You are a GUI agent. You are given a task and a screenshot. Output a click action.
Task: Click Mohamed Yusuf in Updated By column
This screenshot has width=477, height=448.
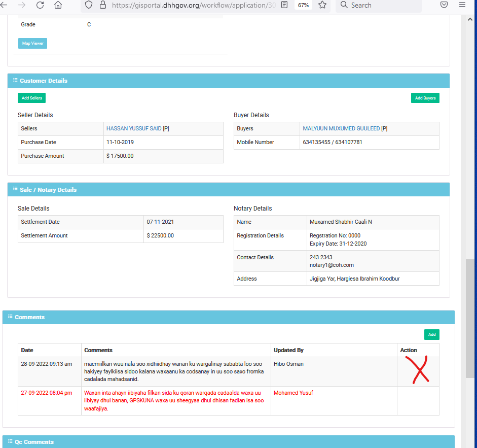point(293,393)
